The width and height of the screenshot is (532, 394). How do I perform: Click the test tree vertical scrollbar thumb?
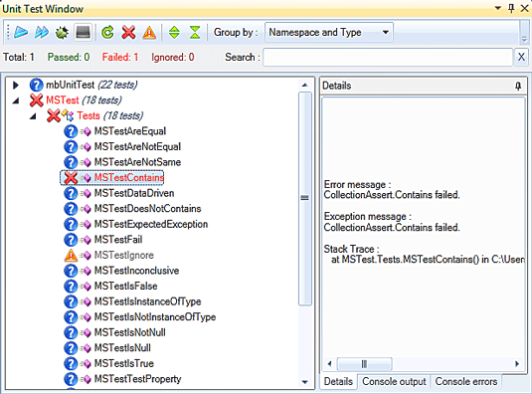304,198
